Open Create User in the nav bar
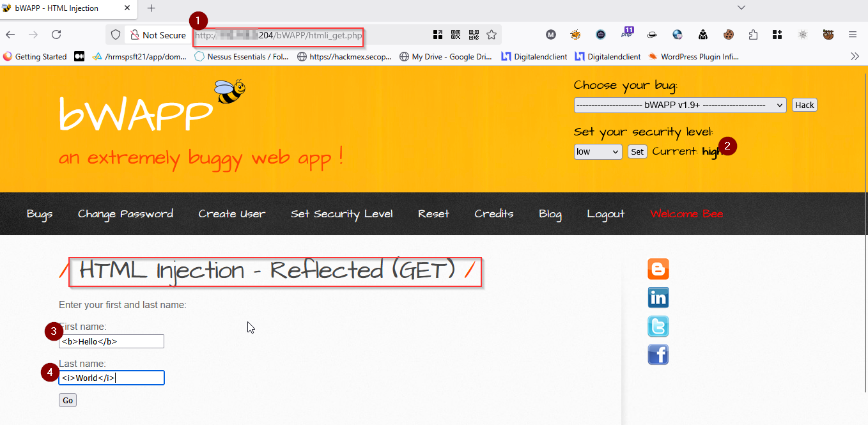This screenshot has width=868, height=425. pos(231,213)
